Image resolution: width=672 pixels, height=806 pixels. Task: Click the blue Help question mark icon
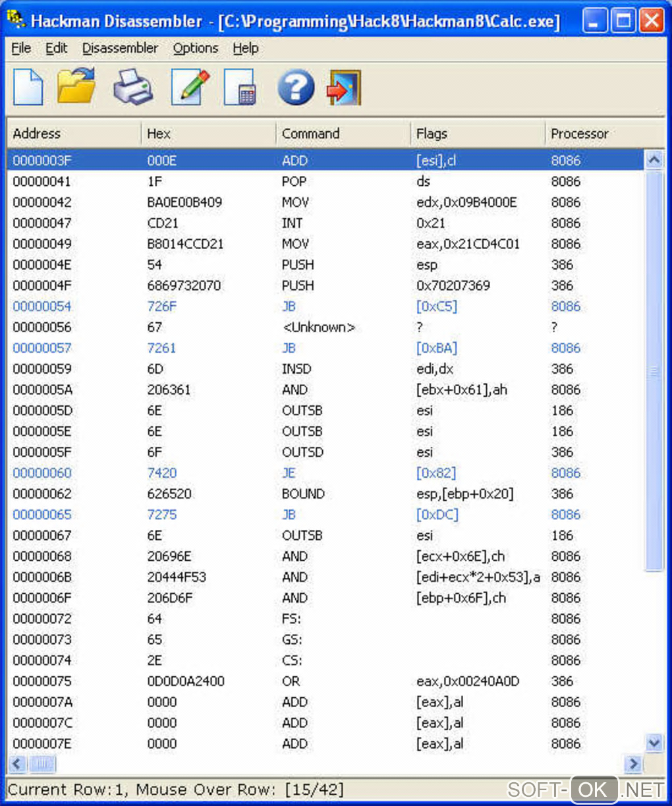[296, 87]
